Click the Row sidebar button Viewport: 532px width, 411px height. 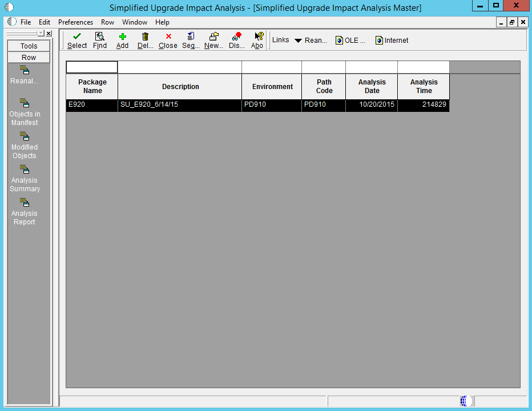(29, 57)
